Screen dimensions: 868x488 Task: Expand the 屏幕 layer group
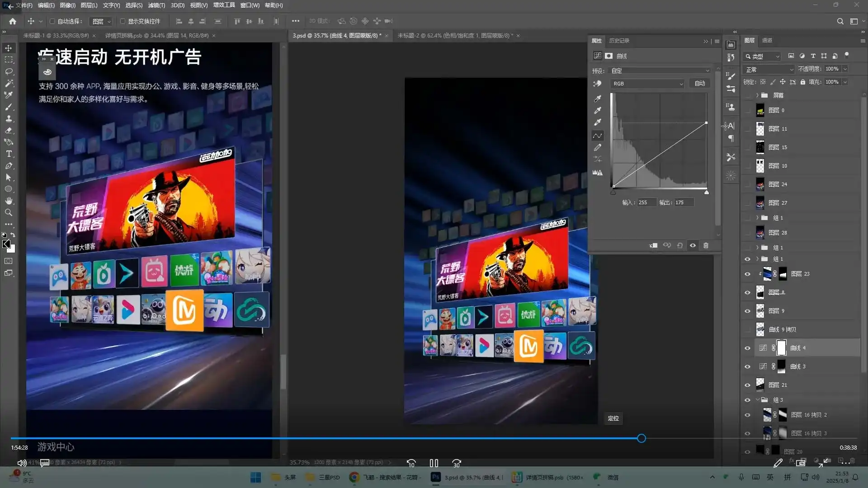(757, 95)
